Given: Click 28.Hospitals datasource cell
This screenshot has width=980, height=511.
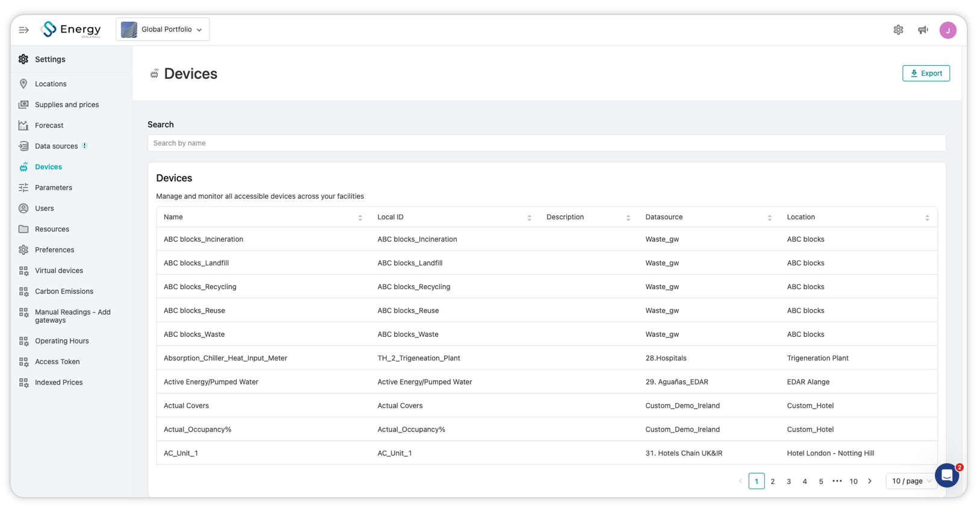Looking at the screenshot, I should 666,358.
